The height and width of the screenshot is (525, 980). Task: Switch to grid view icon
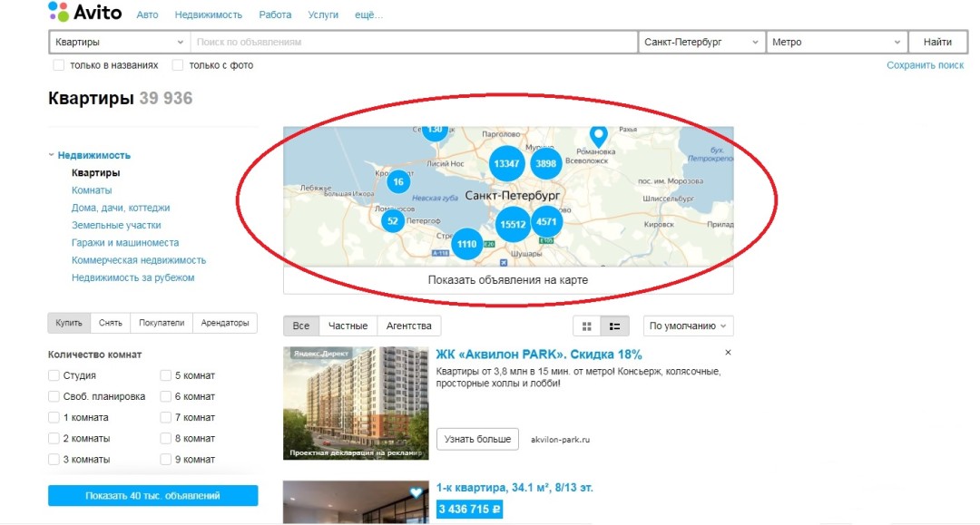(x=587, y=326)
